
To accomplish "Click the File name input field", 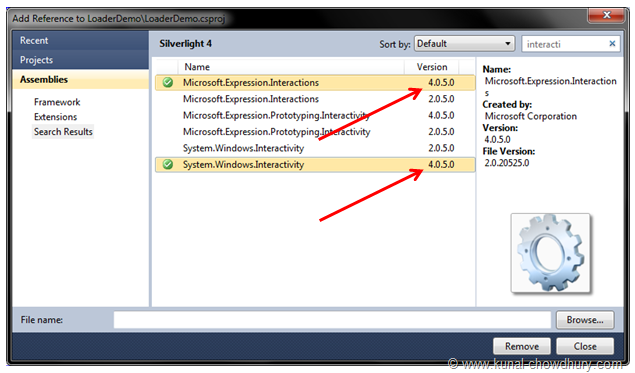I will pyautogui.click(x=332, y=320).
